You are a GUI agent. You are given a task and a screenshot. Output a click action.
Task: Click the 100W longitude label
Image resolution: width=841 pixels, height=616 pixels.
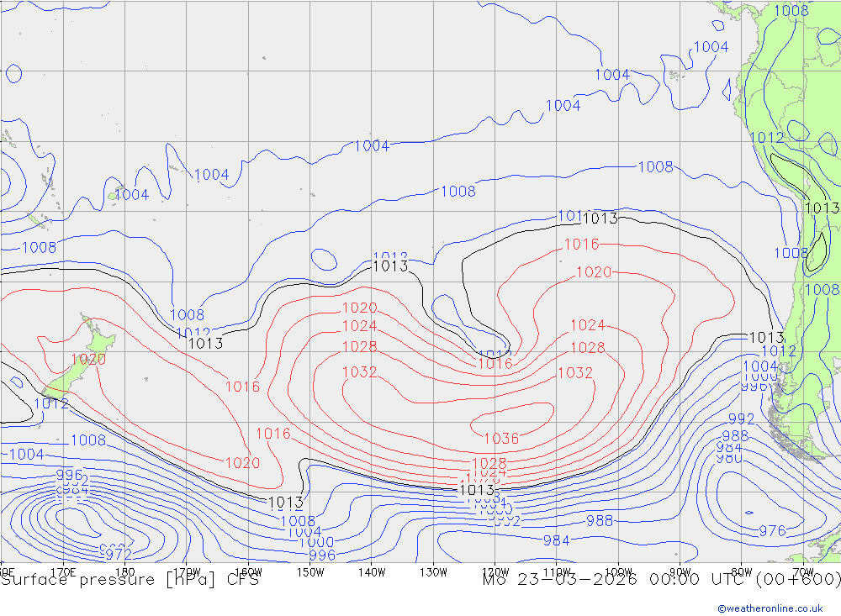point(618,572)
